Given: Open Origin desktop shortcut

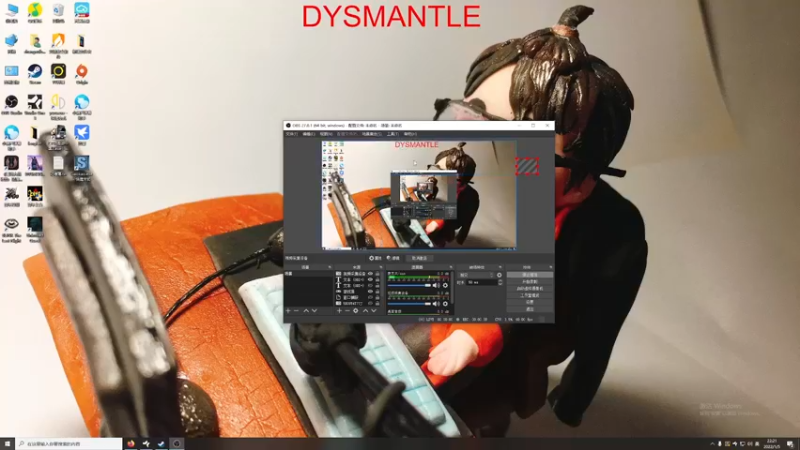Looking at the screenshot, I should pyautogui.click(x=82, y=74).
